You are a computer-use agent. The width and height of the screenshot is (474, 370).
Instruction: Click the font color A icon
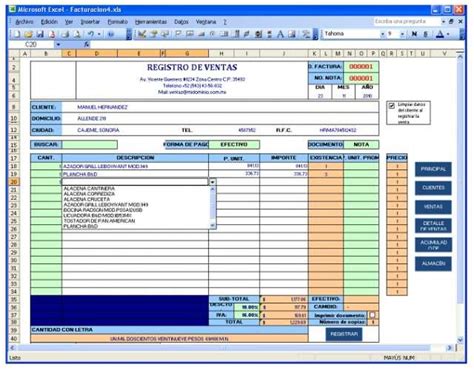coord(440,34)
